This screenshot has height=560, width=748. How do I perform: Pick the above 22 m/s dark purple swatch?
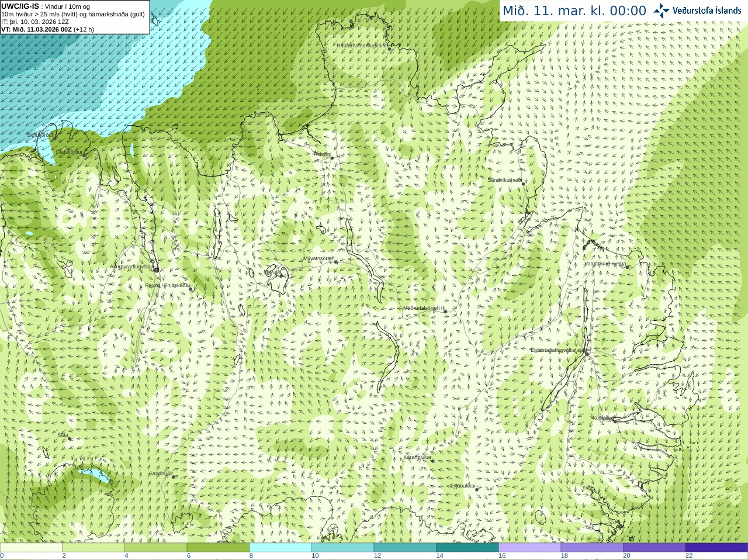point(716,548)
